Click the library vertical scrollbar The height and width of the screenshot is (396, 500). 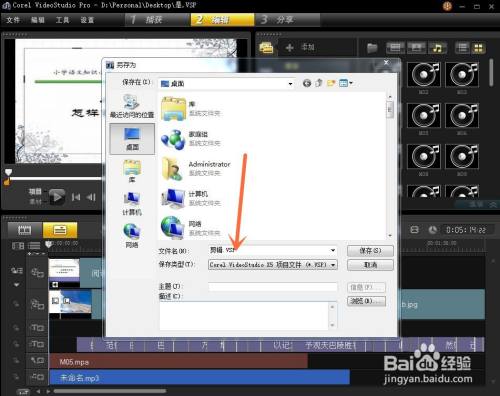click(491, 73)
